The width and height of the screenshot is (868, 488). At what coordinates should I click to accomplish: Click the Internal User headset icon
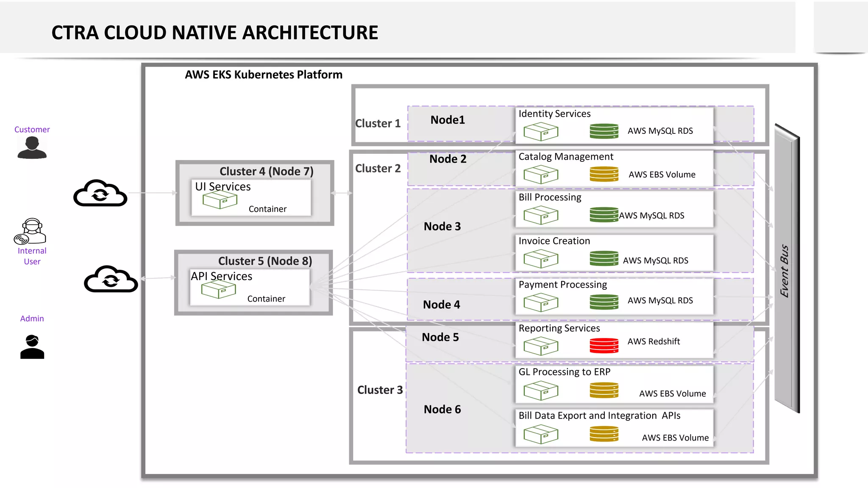click(30, 231)
